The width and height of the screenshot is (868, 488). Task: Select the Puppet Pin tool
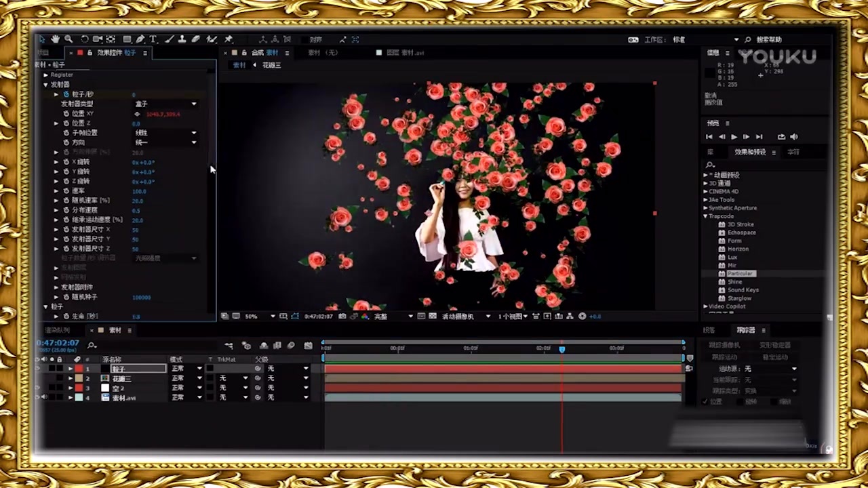[229, 39]
